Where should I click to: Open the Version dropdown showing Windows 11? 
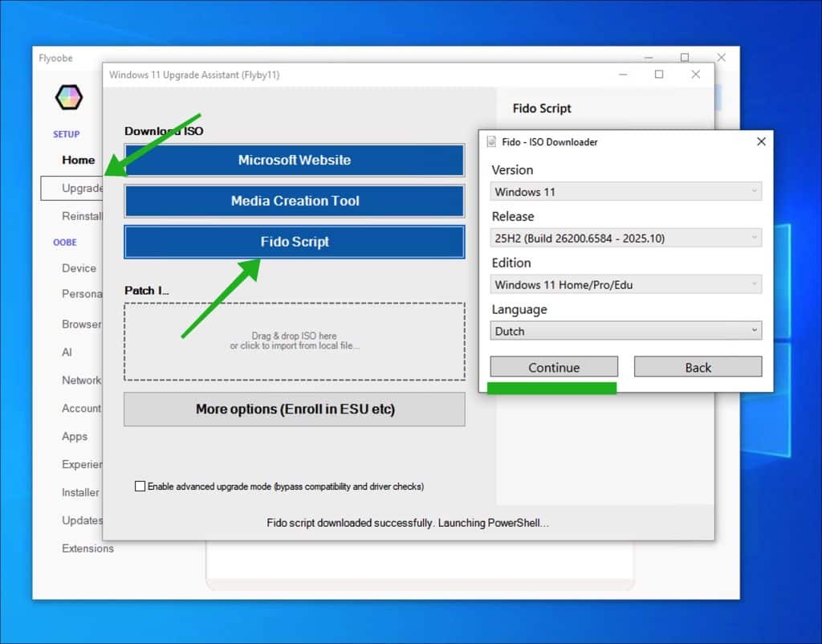point(625,192)
